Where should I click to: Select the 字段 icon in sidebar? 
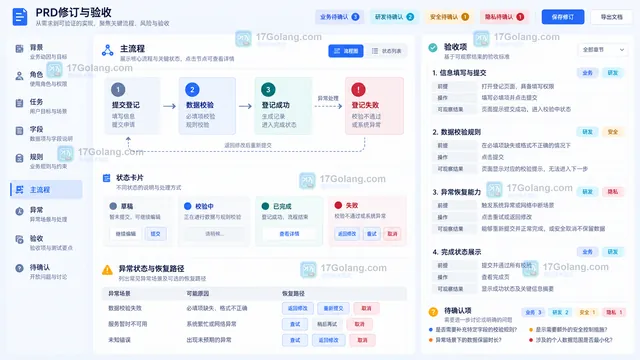pos(19,131)
